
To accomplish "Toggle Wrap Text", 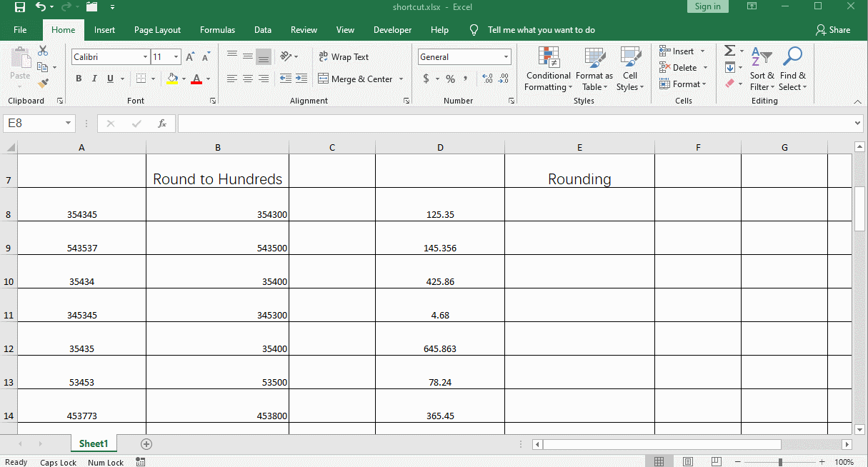I will pyautogui.click(x=344, y=56).
